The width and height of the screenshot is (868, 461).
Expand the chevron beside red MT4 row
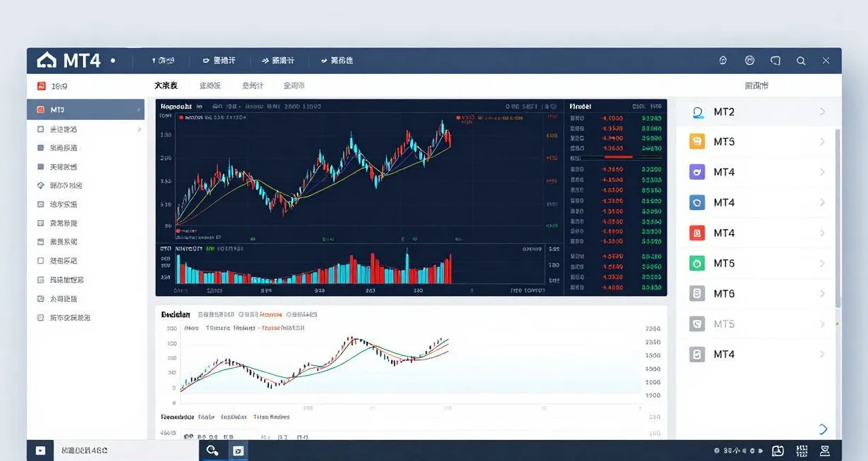point(822,233)
